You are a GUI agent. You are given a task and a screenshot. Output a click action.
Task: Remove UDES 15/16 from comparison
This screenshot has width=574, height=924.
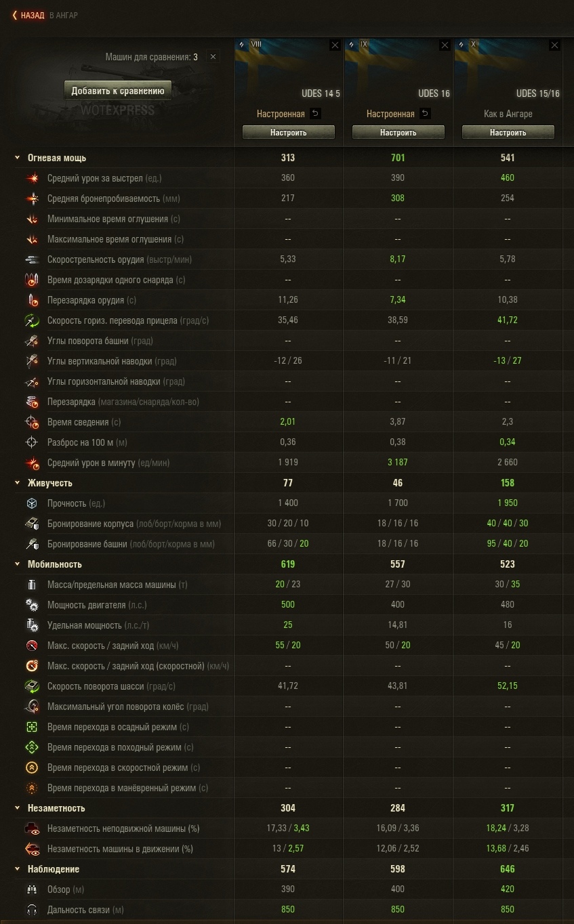(555, 45)
